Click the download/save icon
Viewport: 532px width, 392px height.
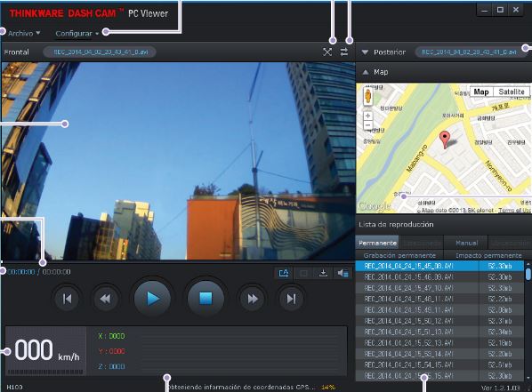323,273
